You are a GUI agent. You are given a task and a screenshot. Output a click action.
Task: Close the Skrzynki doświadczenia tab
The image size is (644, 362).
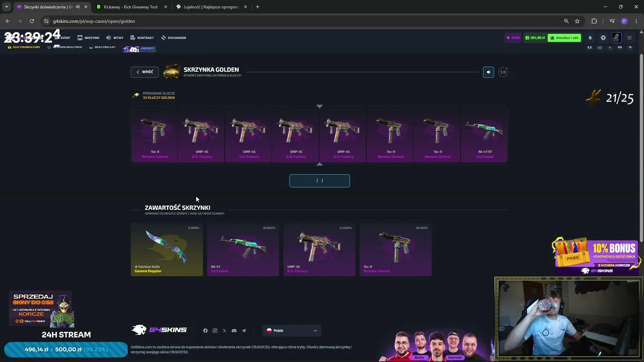pyautogui.click(x=86, y=7)
